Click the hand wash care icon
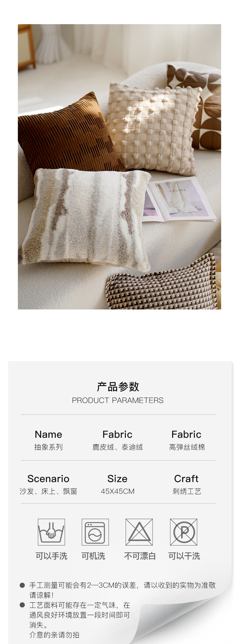Viewport: 239px width, 644px height. click(51, 532)
